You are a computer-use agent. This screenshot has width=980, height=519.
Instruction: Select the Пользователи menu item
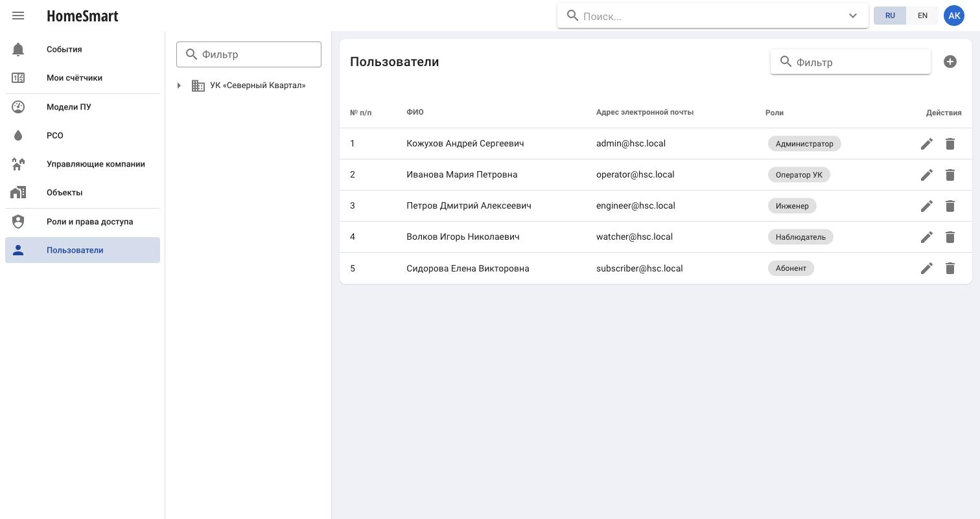point(83,250)
